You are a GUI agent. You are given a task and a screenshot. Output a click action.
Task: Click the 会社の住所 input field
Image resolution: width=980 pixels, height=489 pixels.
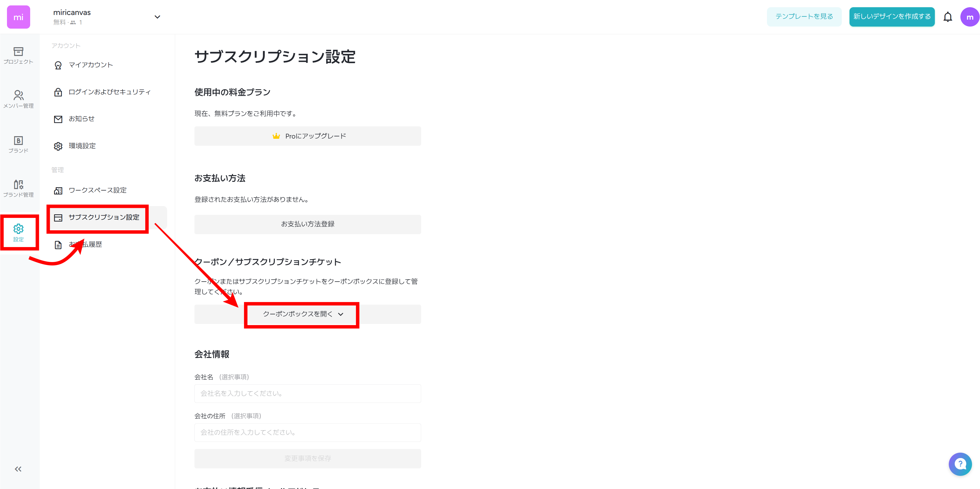coord(307,432)
